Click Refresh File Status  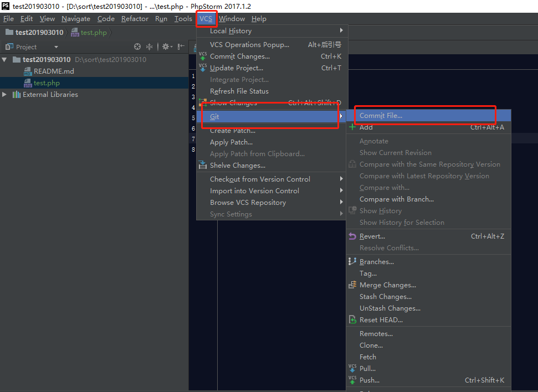(x=271, y=91)
